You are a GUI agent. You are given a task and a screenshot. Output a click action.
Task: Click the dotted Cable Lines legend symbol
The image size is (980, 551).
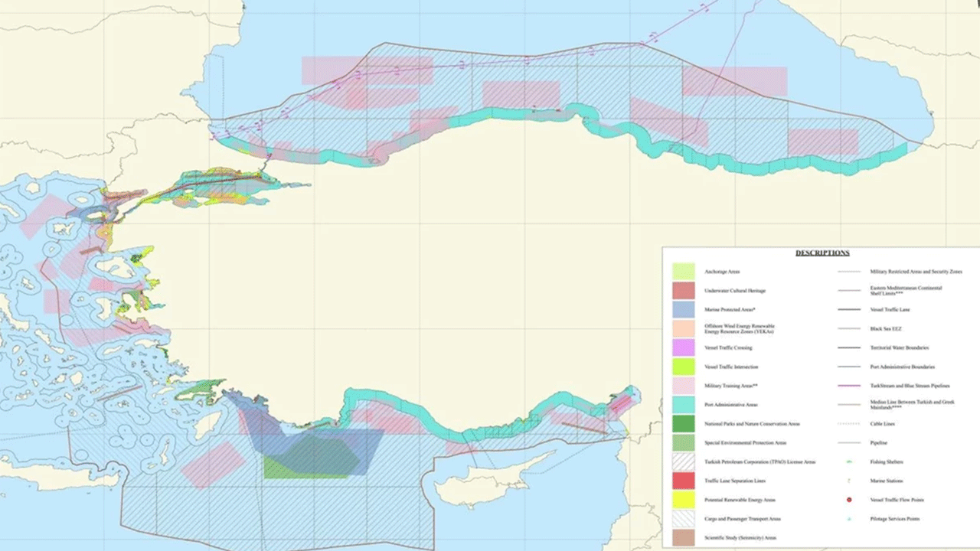coord(850,423)
